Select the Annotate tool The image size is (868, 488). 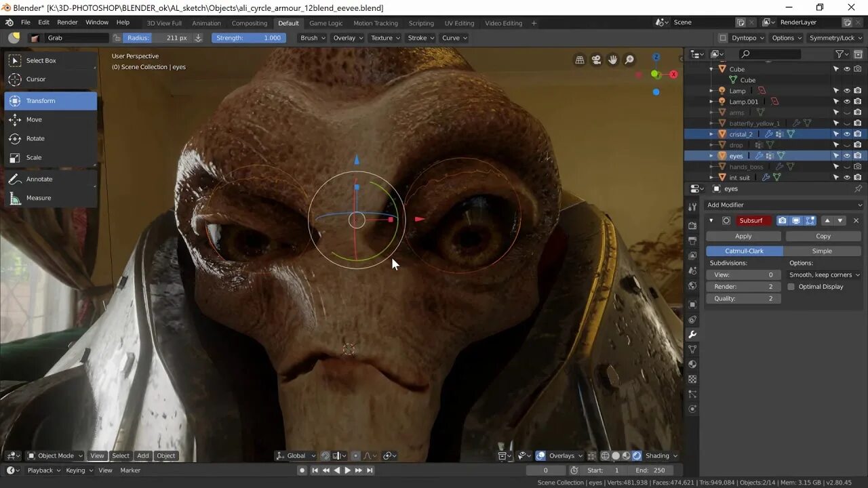[x=51, y=179]
